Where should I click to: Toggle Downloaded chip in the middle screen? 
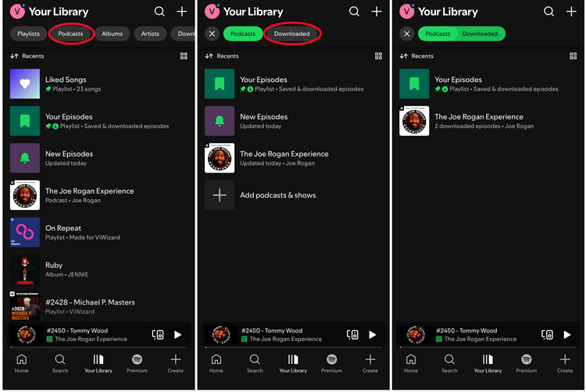[x=292, y=34]
